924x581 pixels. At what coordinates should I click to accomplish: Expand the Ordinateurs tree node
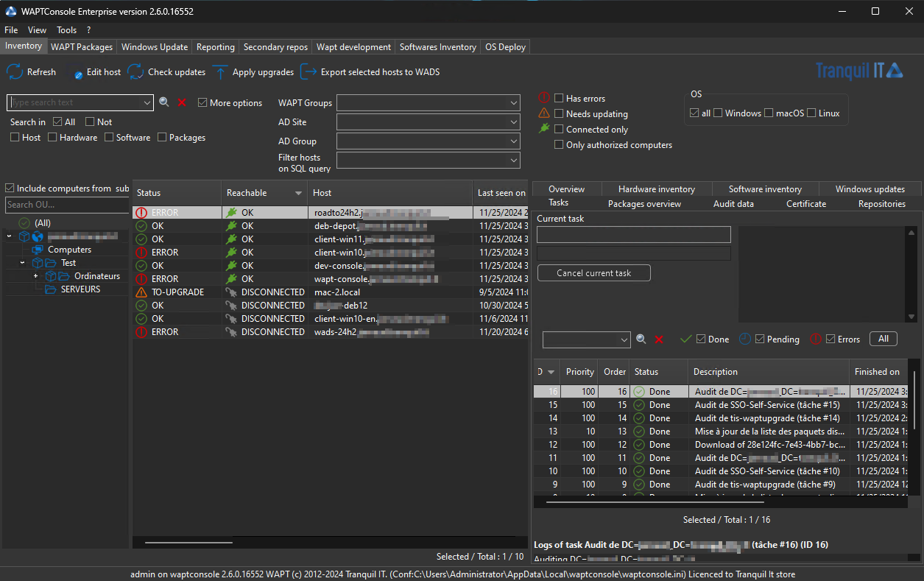point(35,276)
